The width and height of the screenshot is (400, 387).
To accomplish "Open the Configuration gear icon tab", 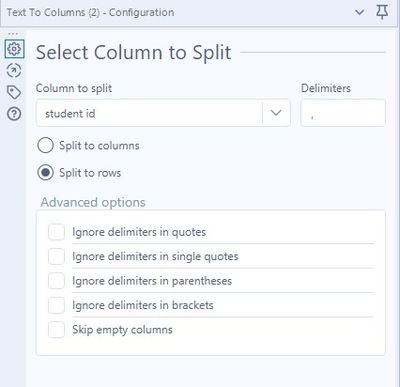I will tap(14, 49).
